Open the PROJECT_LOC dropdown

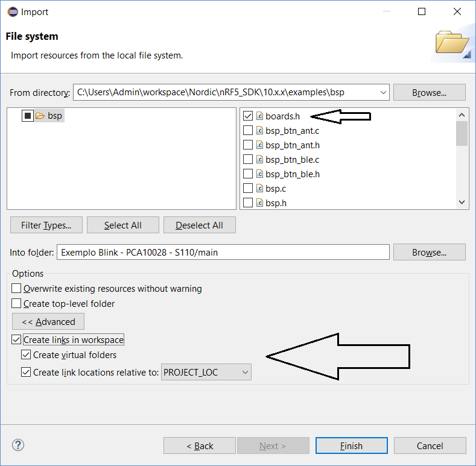click(x=206, y=372)
